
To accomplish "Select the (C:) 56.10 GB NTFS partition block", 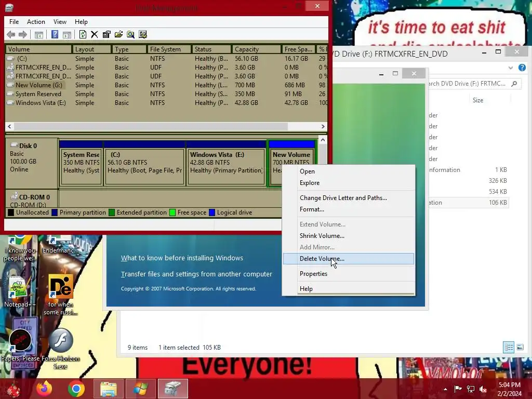I will (x=145, y=163).
